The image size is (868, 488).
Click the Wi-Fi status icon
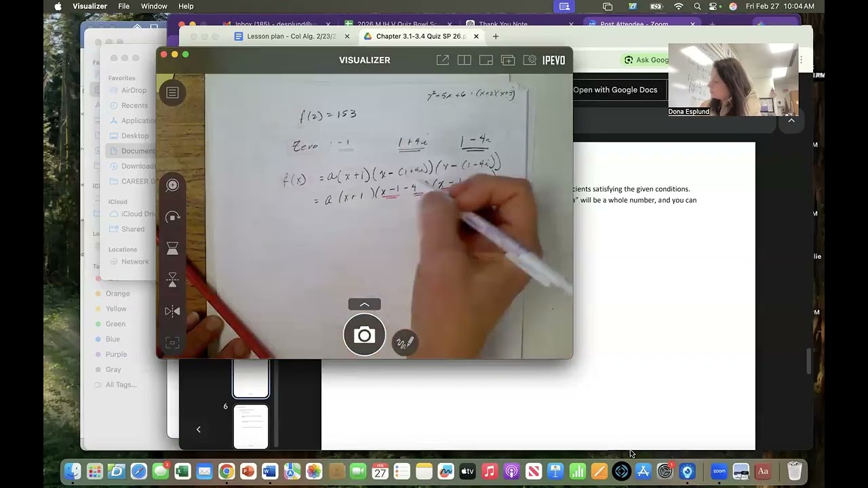tap(679, 6)
